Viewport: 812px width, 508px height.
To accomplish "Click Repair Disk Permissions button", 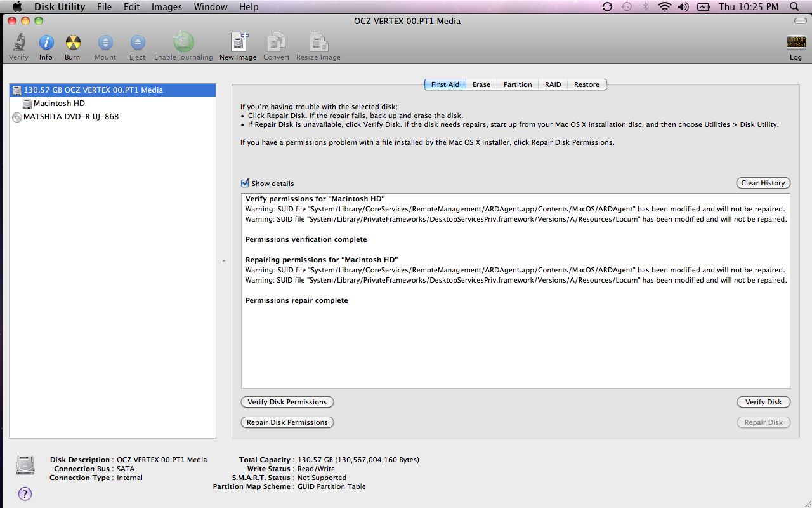I will (287, 422).
